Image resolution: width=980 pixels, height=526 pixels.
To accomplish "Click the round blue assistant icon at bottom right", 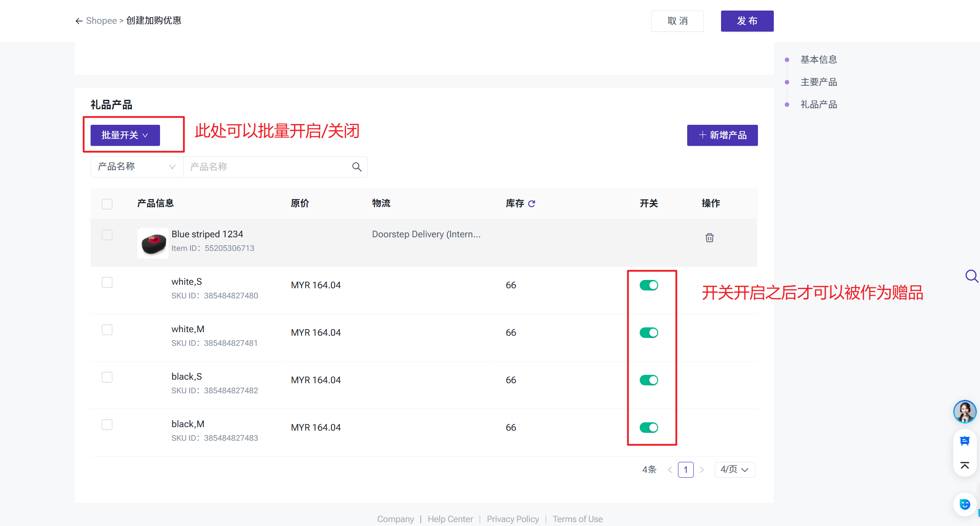I will [x=965, y=504].
